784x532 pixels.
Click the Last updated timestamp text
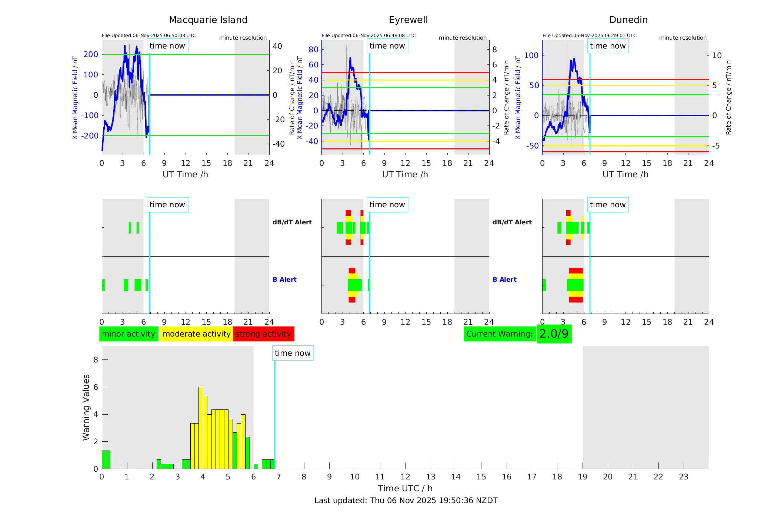406,501
